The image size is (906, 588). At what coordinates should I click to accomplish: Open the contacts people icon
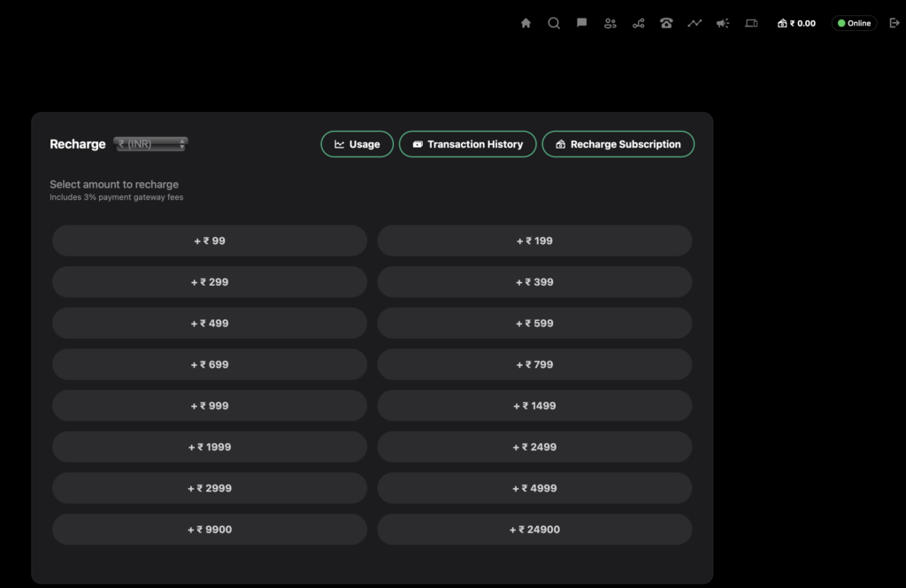click(610, 24)
